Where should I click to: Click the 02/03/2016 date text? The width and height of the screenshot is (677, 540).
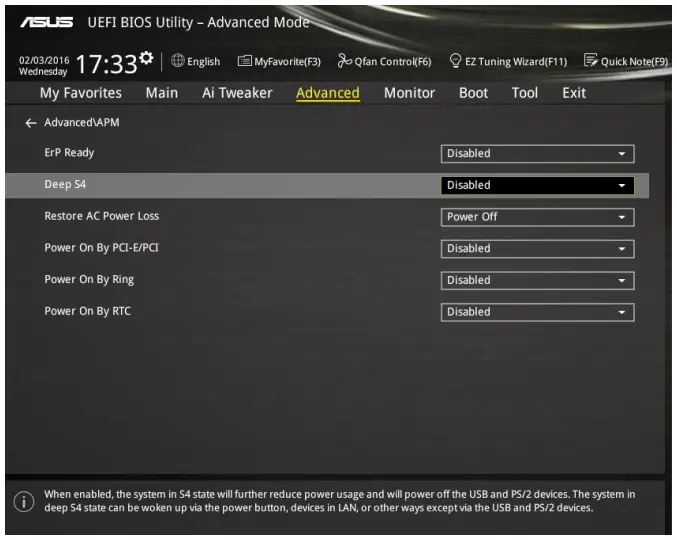pyautogui.click(x=44, y=60)
